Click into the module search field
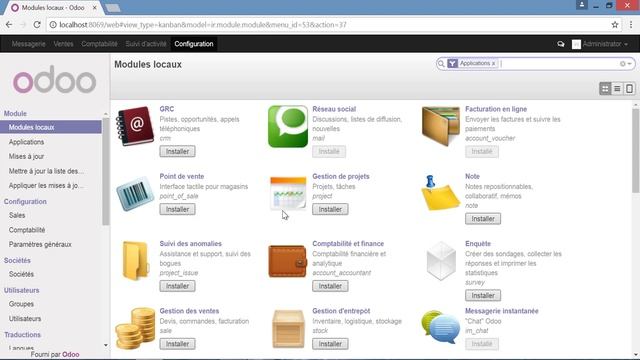Image resolution: width=640 pixels, height=360 pixels. point(559,64)
